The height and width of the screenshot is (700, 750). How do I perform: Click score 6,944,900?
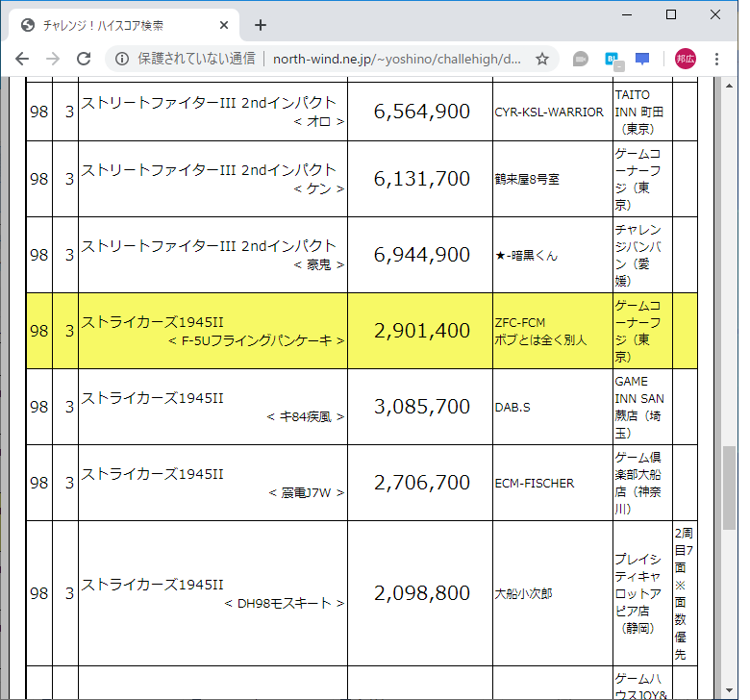421,255
